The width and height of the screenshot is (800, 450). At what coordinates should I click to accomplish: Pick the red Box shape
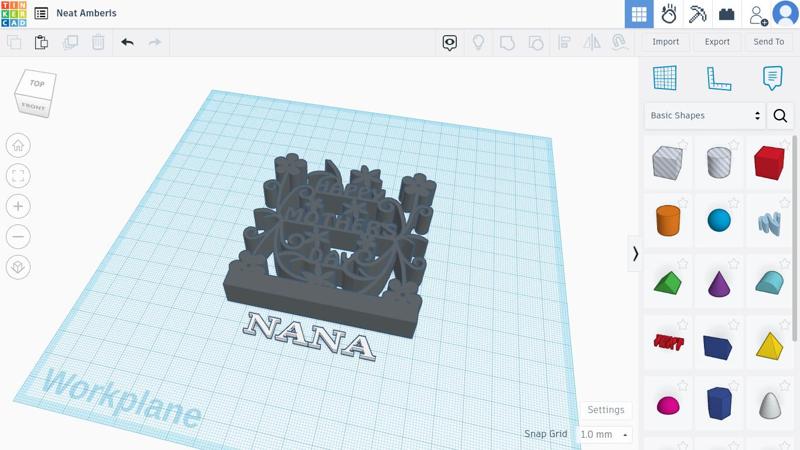(x=769, y=163)
